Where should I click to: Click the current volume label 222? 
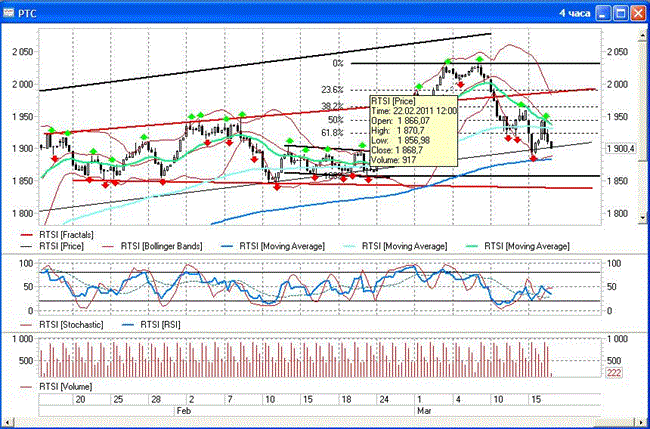pyautogui.click(x=614, y=373)
